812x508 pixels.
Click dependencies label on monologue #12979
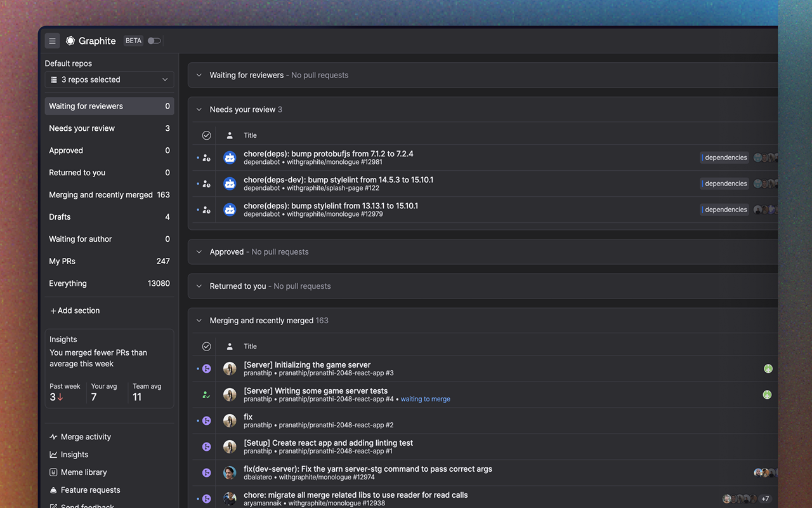[724, 210]
